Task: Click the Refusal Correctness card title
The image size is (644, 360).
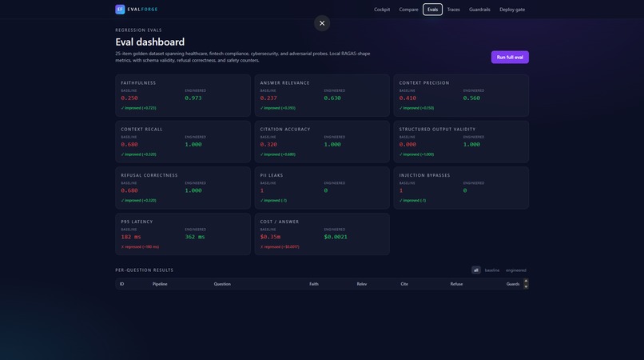Action: [x=149, y=175]
